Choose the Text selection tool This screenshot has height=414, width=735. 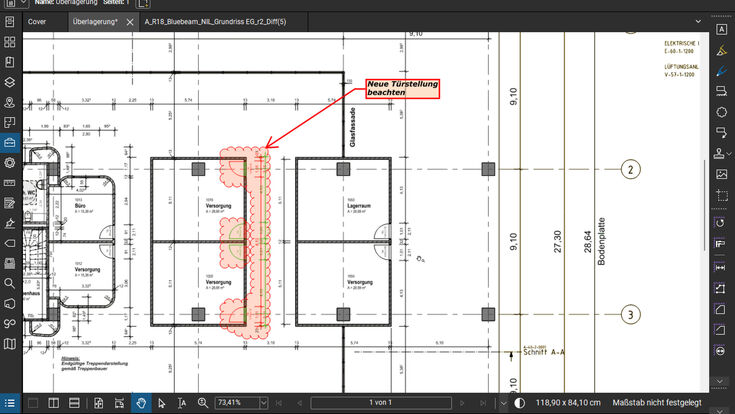(182, 403)
